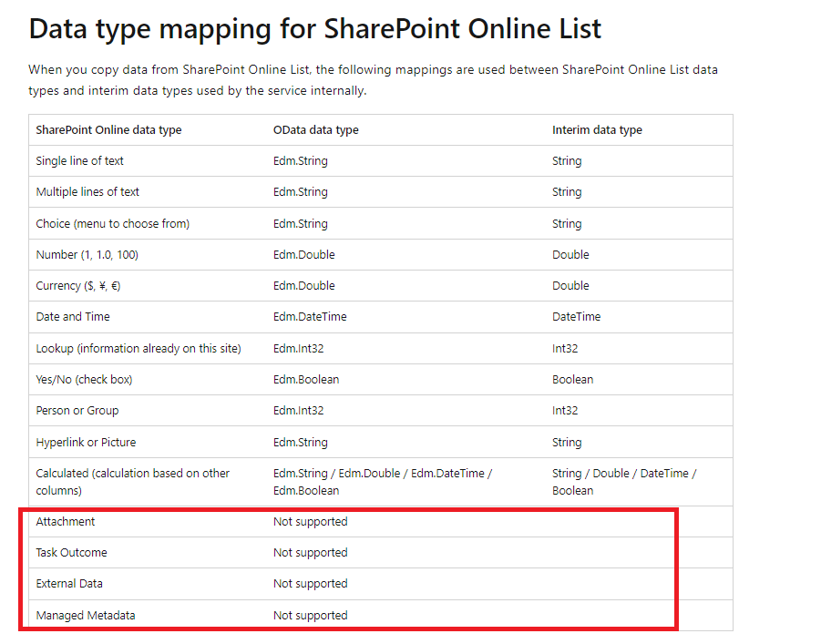Click Edm.Int32 in the Person or Group row
The height and width of the screenshot is (644, 821).
pos(299,411)
